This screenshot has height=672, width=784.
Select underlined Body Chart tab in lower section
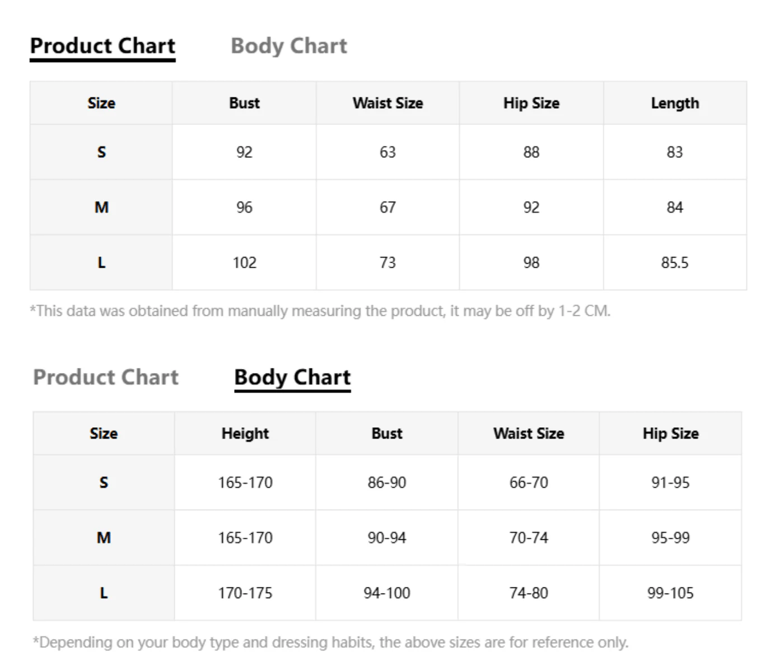[x=292, y=378]
